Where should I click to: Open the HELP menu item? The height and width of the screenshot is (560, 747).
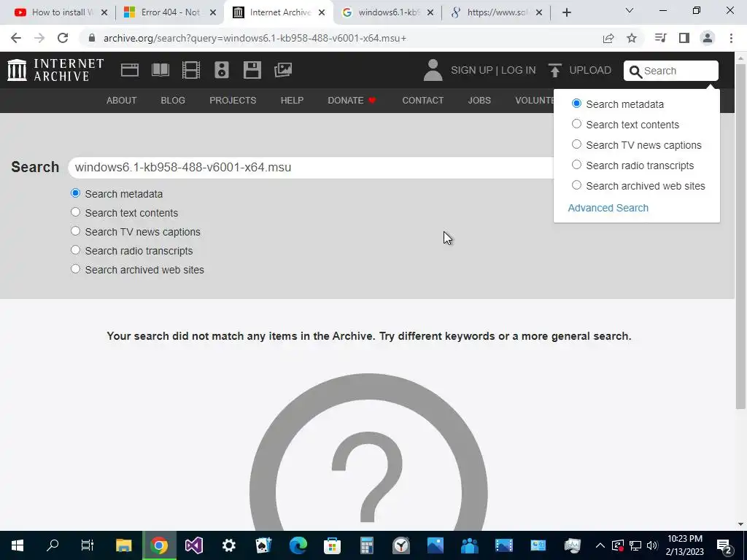tap(292, 101)
